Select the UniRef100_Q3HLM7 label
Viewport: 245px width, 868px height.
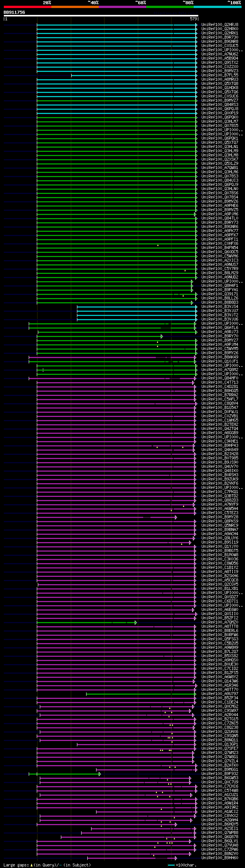(x=220, y=121)
